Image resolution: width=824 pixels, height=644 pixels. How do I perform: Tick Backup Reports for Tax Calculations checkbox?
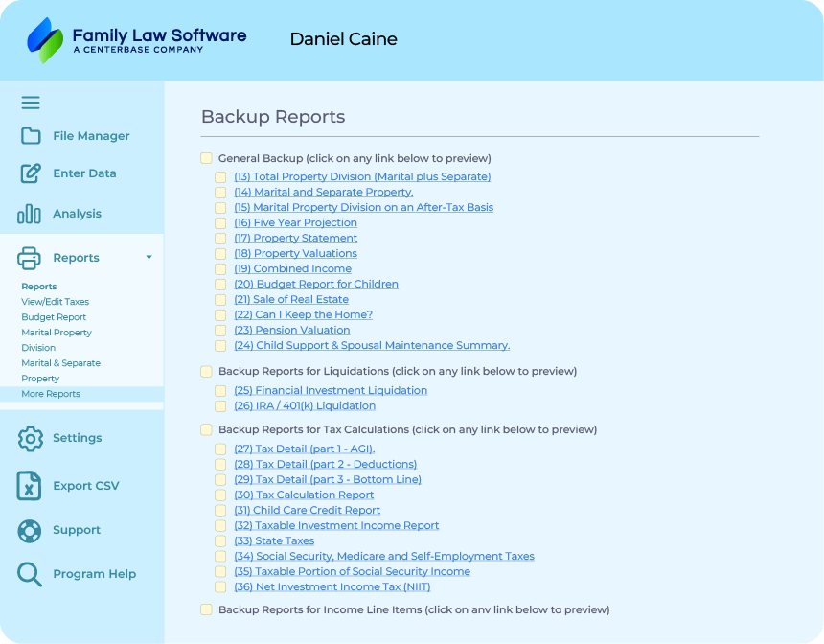pos(206,430)
